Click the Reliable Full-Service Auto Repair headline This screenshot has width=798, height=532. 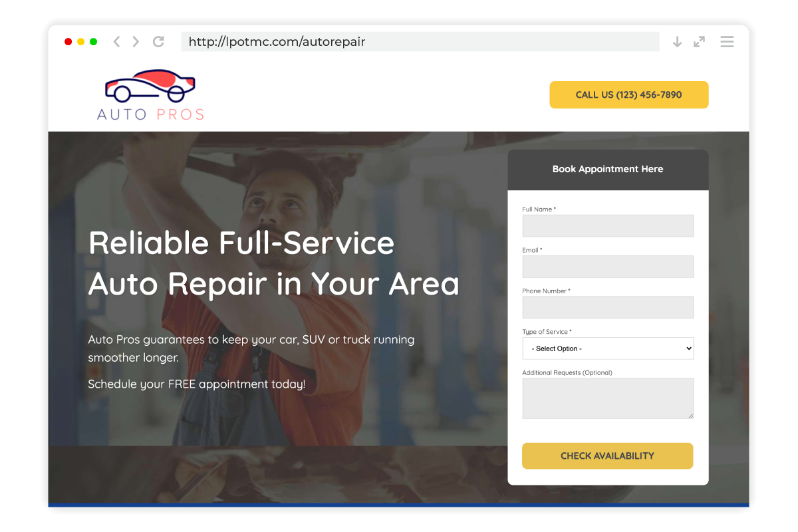pos(274,263)
